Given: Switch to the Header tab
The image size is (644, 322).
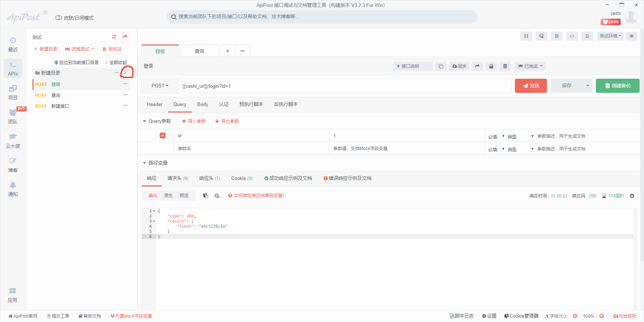Looking at the screenshot, I should click(155, 105).
